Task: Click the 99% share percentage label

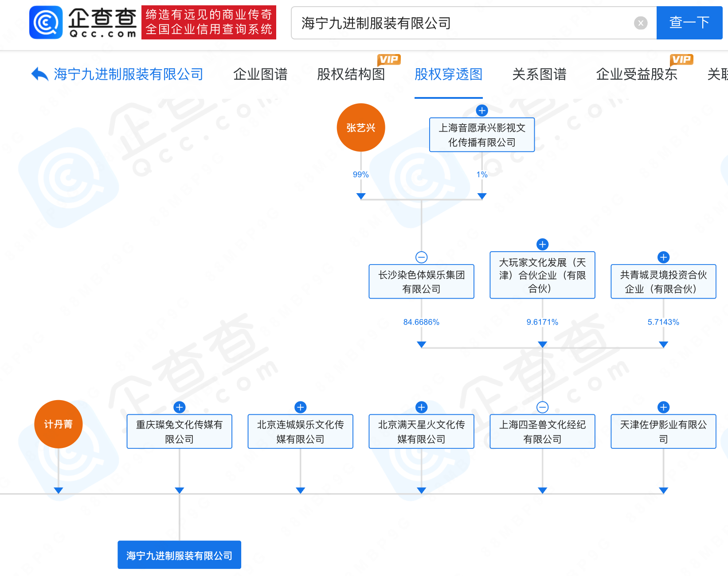Action: (361, 175)
